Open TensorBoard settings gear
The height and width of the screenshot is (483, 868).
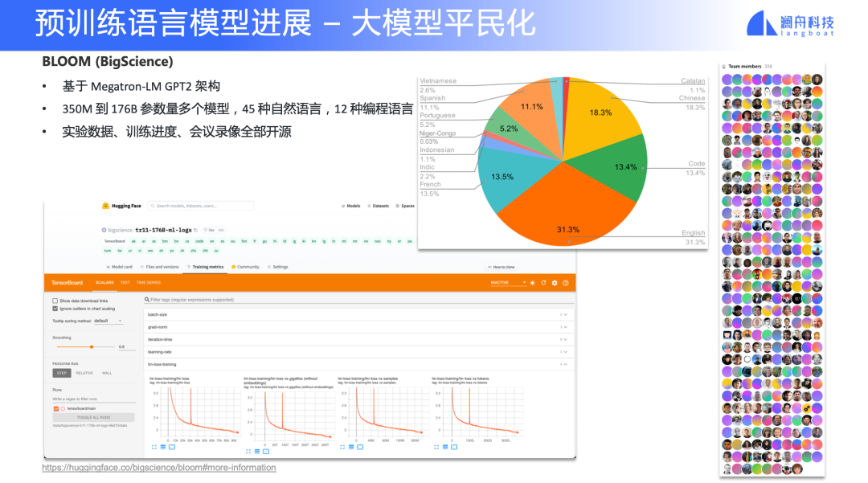click(x=555, y=283)
